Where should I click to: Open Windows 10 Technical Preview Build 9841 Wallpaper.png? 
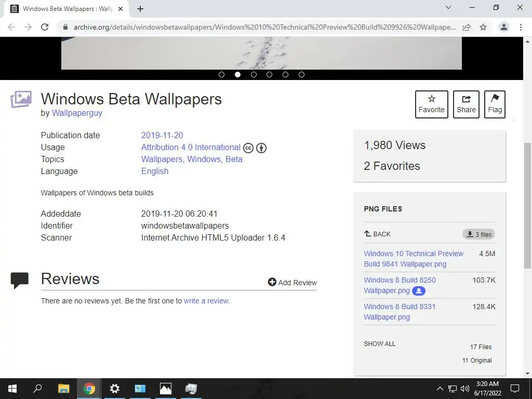pos(414,259)
